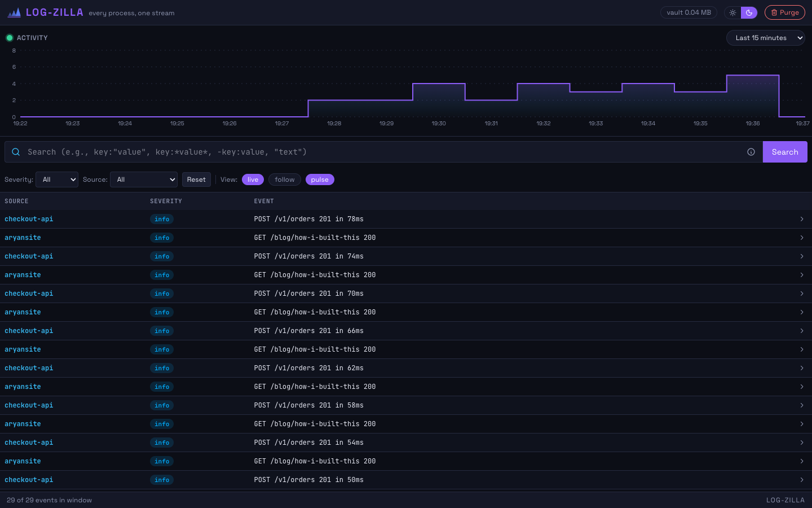812x508 pixels.
Task: Click the Reset filters button
Action: click(196, 179)
